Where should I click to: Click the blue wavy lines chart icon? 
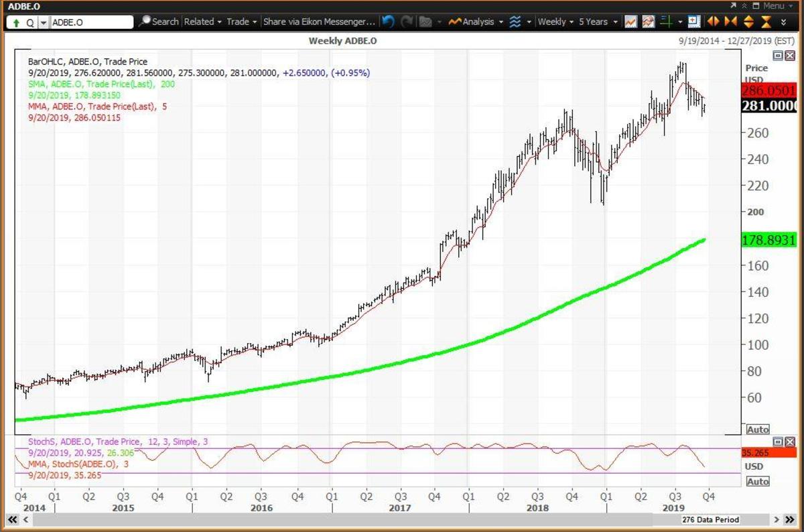[515, 21]
